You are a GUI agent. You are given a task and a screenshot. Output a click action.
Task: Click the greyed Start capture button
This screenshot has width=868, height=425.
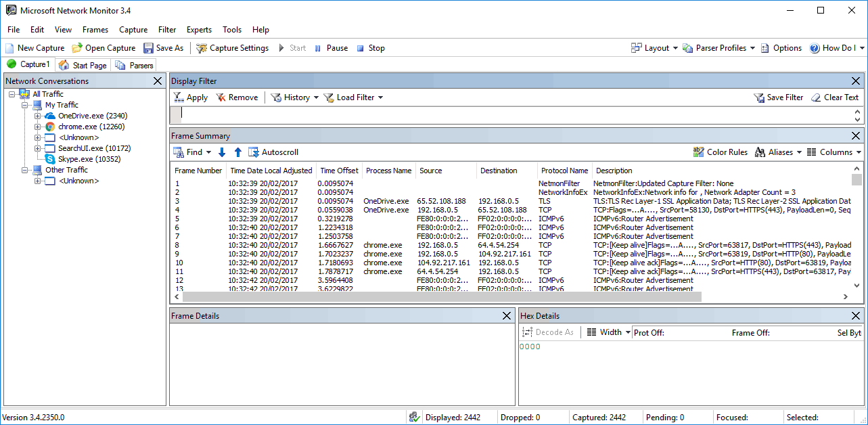pos(292,48)
